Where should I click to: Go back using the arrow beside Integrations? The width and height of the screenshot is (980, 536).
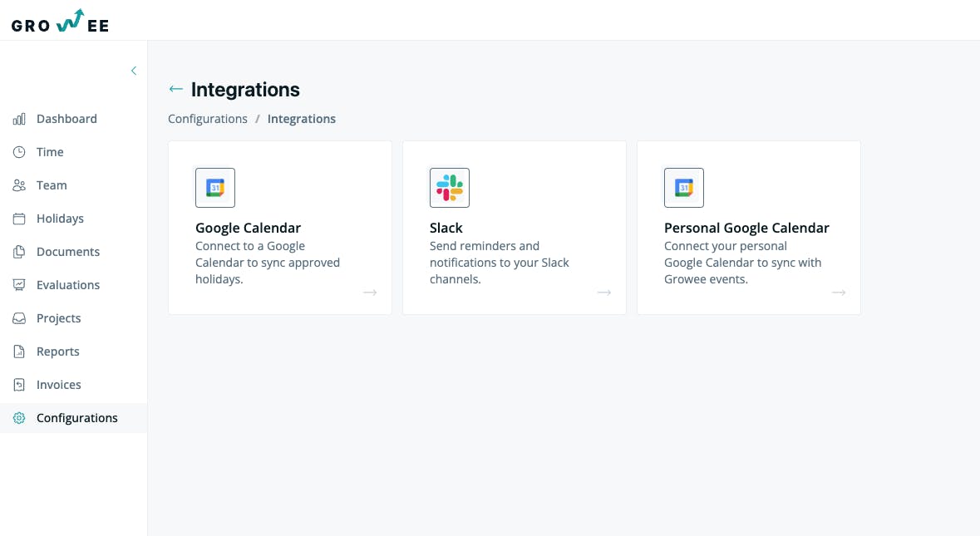175,90
